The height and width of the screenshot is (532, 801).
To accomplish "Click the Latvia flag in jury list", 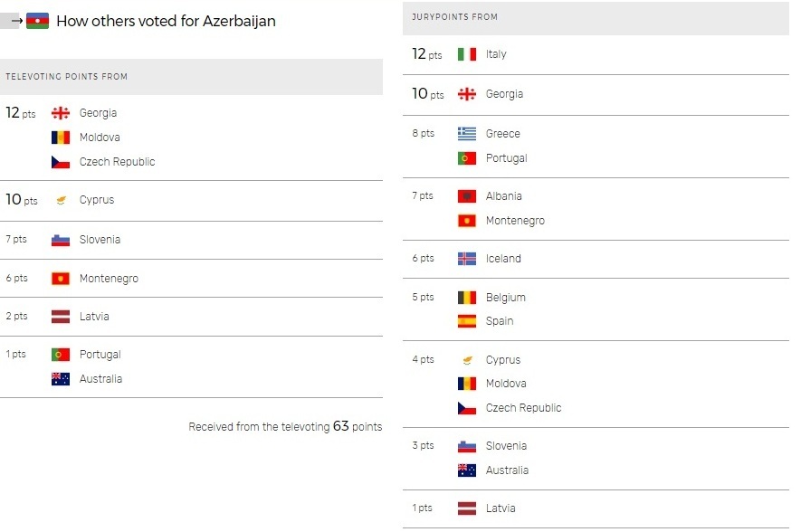I will point(467,508).
